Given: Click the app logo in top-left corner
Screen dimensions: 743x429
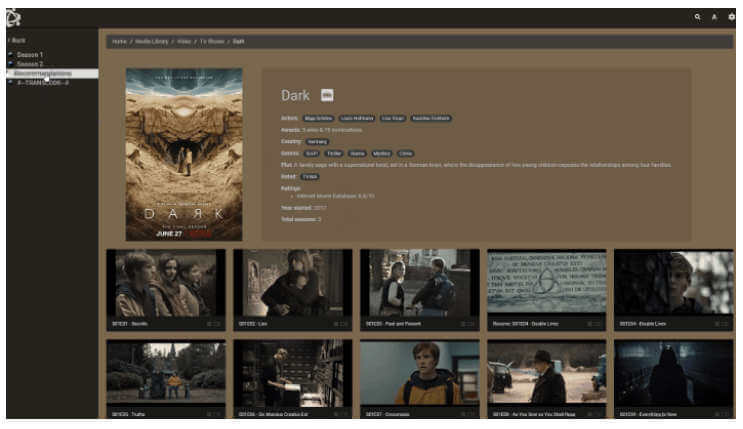Looking at the screenshot, I should (13, 18).
